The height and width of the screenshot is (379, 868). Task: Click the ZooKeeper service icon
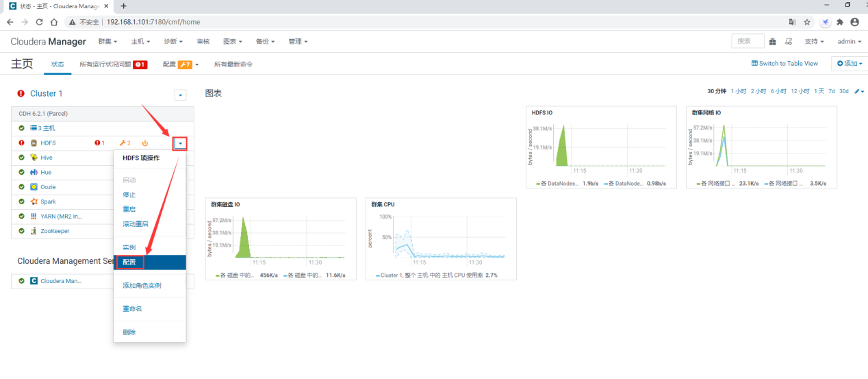pyautogui.click(x=34, y=231)
